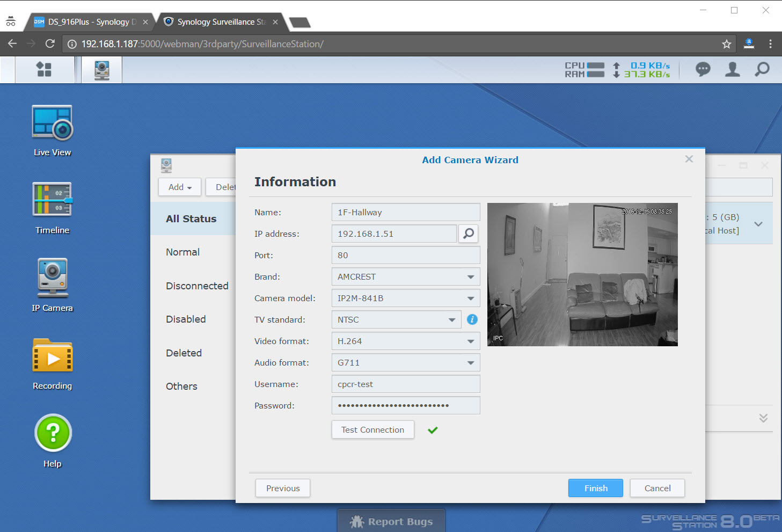Click the IP Camera window title icon
Image resolution: width=782 pixels, height=532 pixels.
click(x=166, y=165)
